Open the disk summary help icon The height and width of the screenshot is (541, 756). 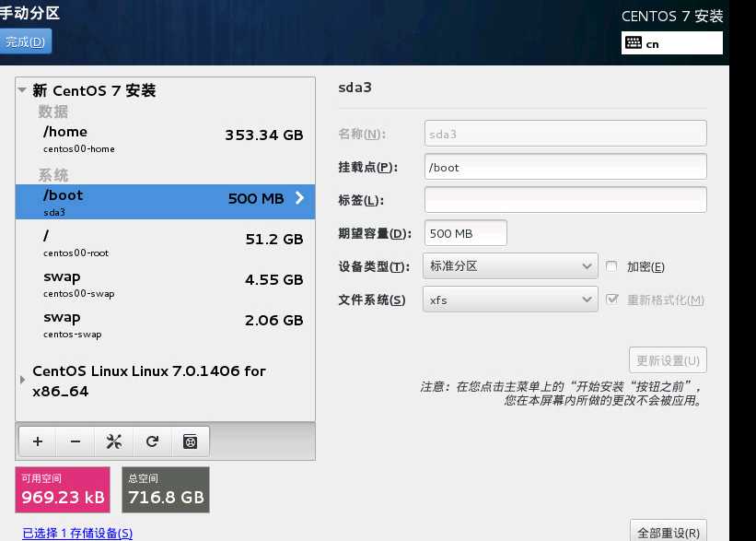click(191, 441)
